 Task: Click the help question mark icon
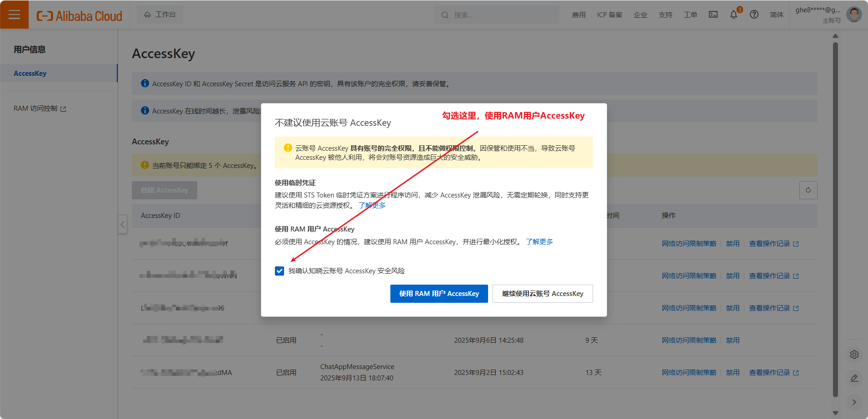click(754, 15)
